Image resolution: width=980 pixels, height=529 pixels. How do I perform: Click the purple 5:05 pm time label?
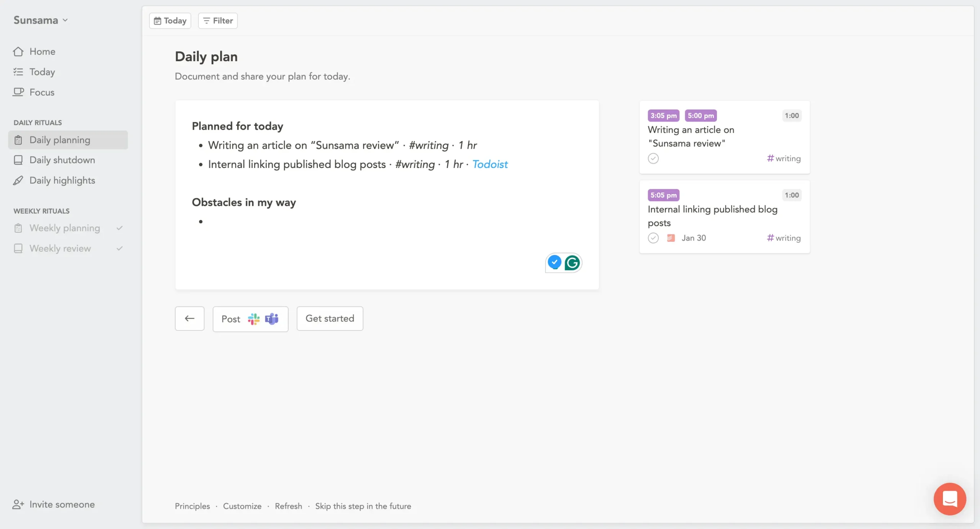click(x=663, y=195)
